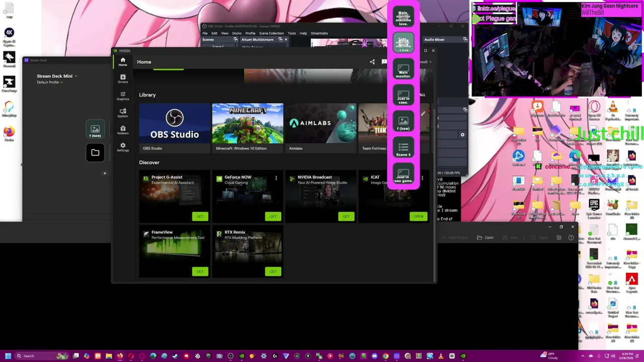Select the 'f (baw)' key in Stream Deck
The image size is (644, 362).
[x=95, y=130]
